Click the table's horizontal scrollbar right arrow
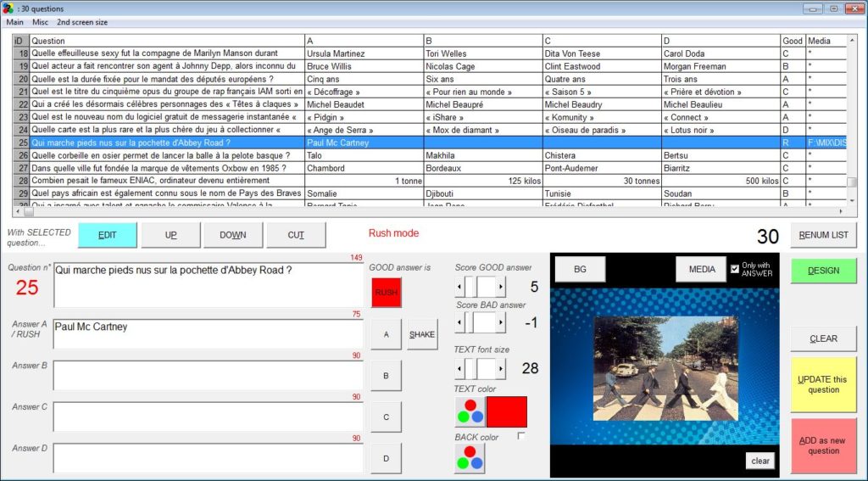Viewport: 868px width, 481px height. [x=841, y=211]
